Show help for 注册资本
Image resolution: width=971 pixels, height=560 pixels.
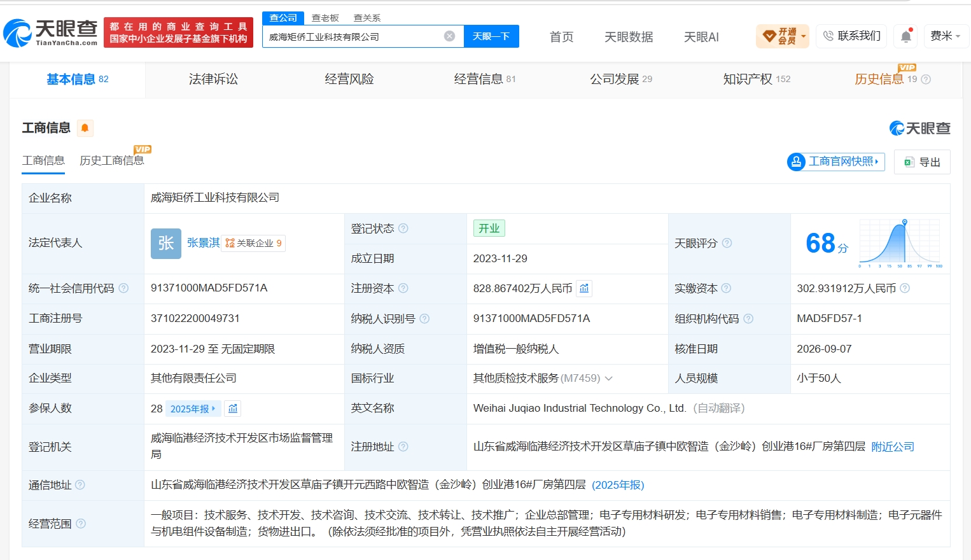coord(403,288)
